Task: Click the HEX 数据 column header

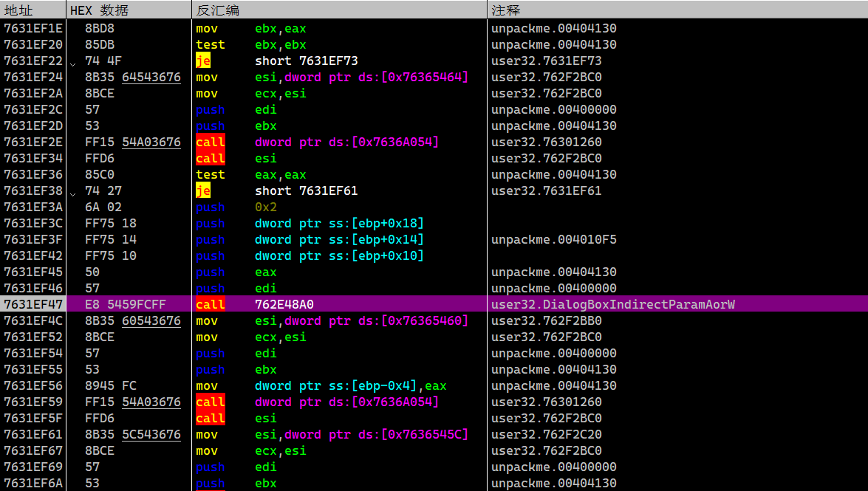Action: pyautogui.click(x=98, y=10)
